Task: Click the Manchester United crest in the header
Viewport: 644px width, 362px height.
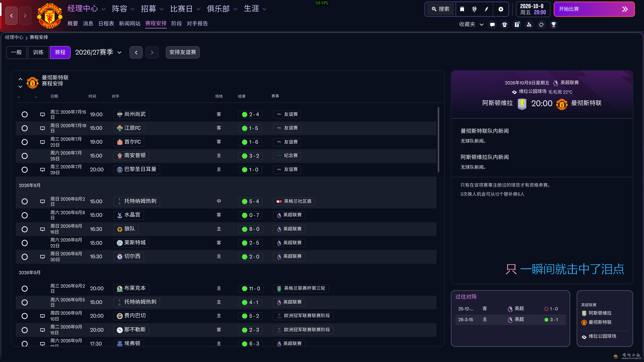Action: click(50, 16)
